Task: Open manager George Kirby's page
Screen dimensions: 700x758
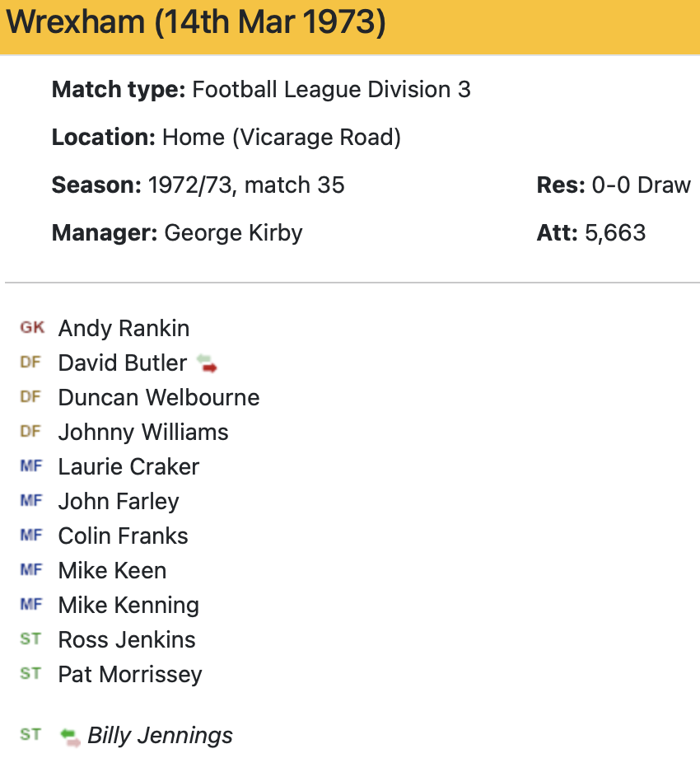Action: 233,233
